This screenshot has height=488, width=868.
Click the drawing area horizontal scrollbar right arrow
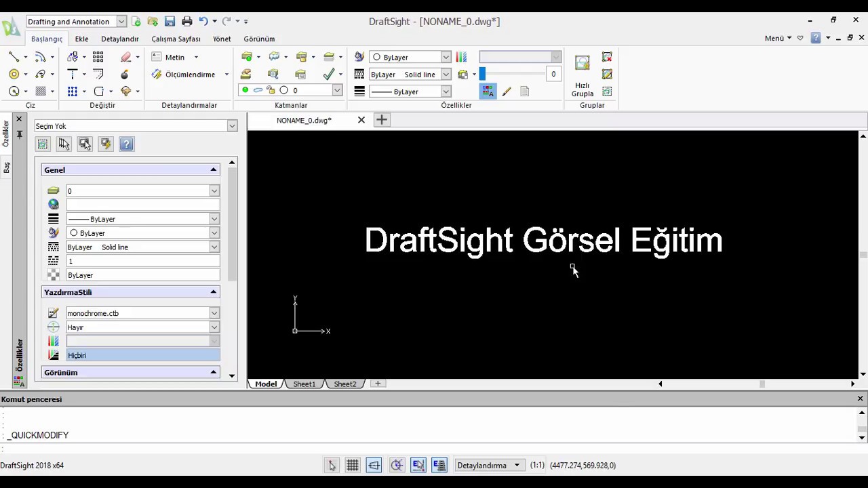point(852,384)
